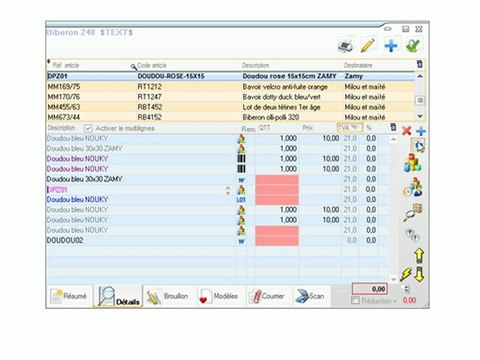The image size is (480, 360).
Task: Click the upper Description column header above DPZ01
Action: point(256,65)
